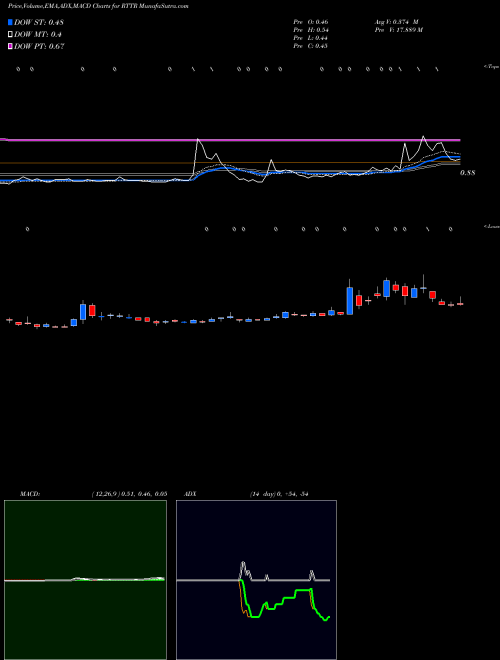Click the 'Avg V: 0.374 M' volume text
Image resolution: width=500 pixels, height=660 pixels.
[397, 22]
